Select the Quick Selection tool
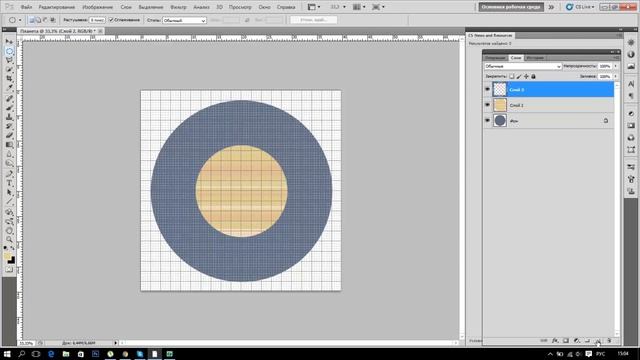The height and width of the screenshot is (360, 640). point(9,70)
